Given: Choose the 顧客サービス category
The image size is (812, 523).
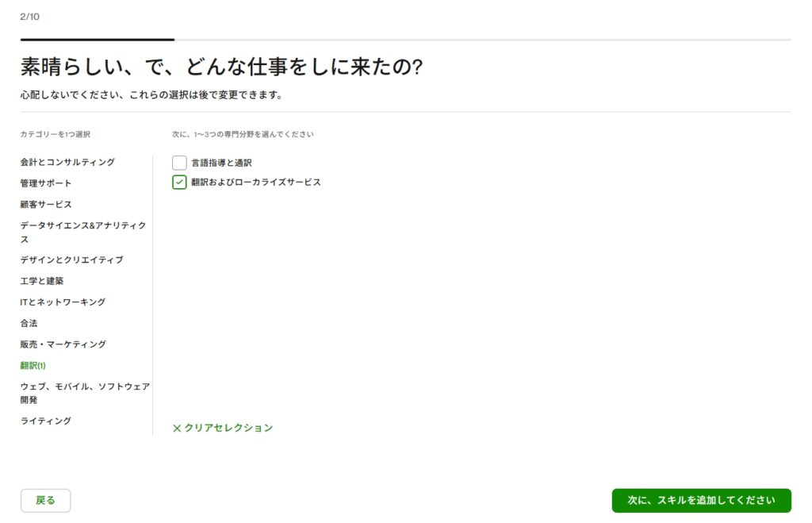Looking at the screenshot, I should coord(46,204).
